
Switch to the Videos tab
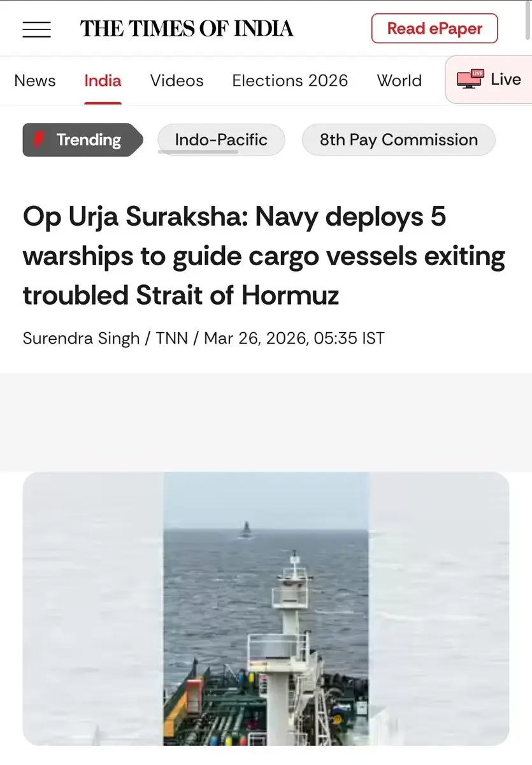[176, 81]
